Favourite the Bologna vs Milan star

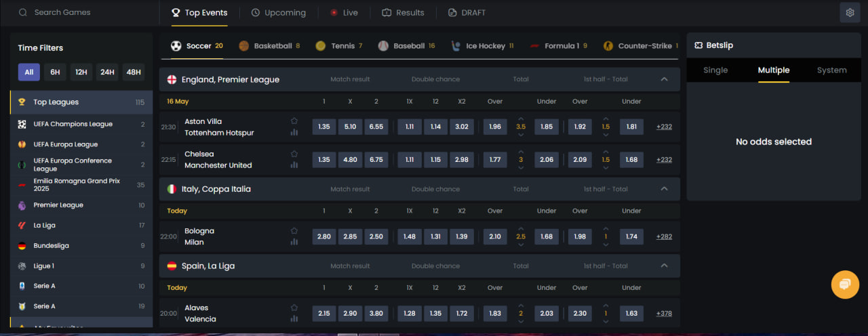tap(294, 230)
